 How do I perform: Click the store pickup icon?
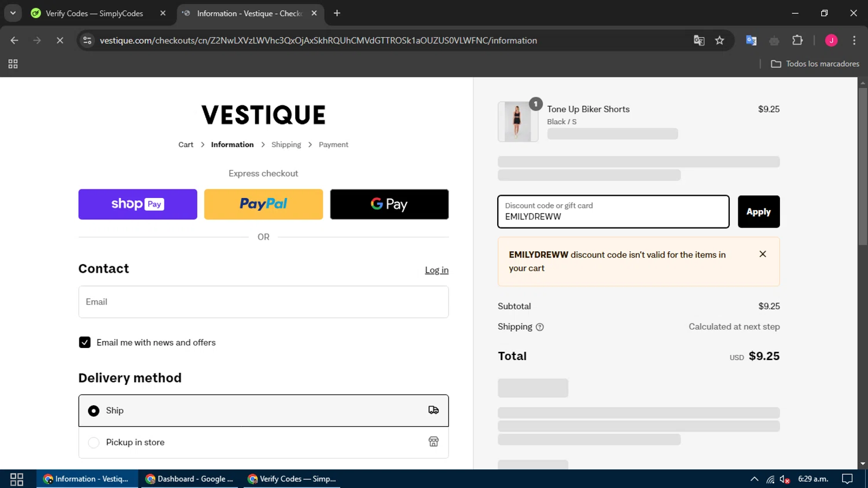pos(433,442)
